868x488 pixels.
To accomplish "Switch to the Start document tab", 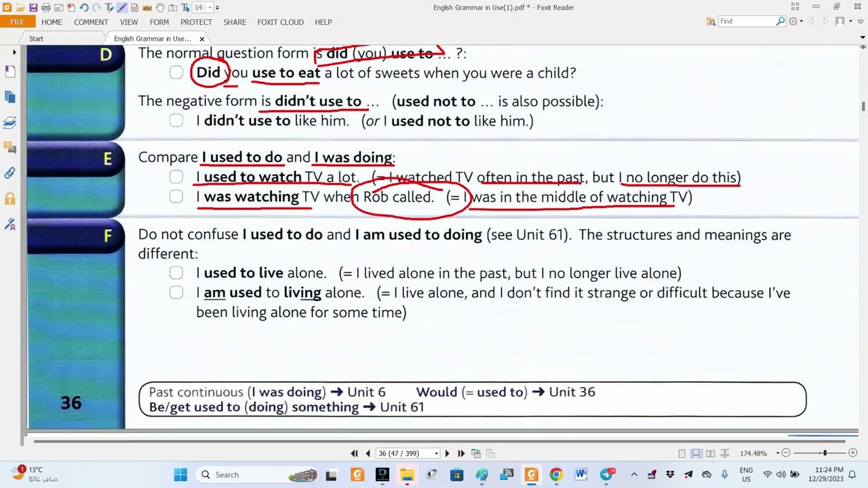I will [x=36, y=39].
